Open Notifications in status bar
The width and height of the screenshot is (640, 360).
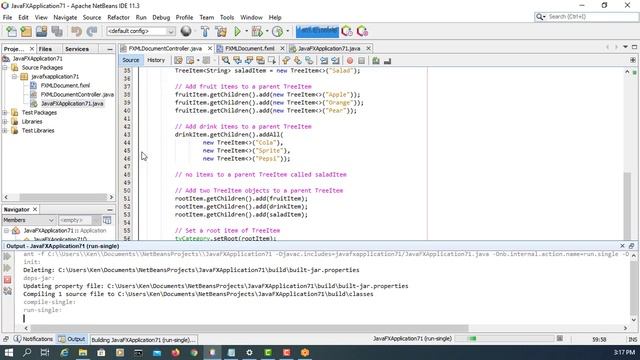pos(33,339)
